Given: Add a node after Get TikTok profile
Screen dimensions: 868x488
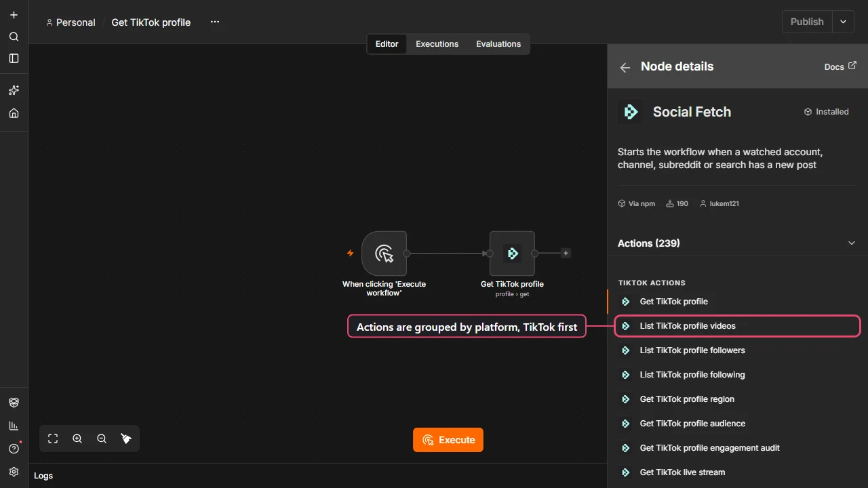Looking at the screenshot, I should (566, 253).
